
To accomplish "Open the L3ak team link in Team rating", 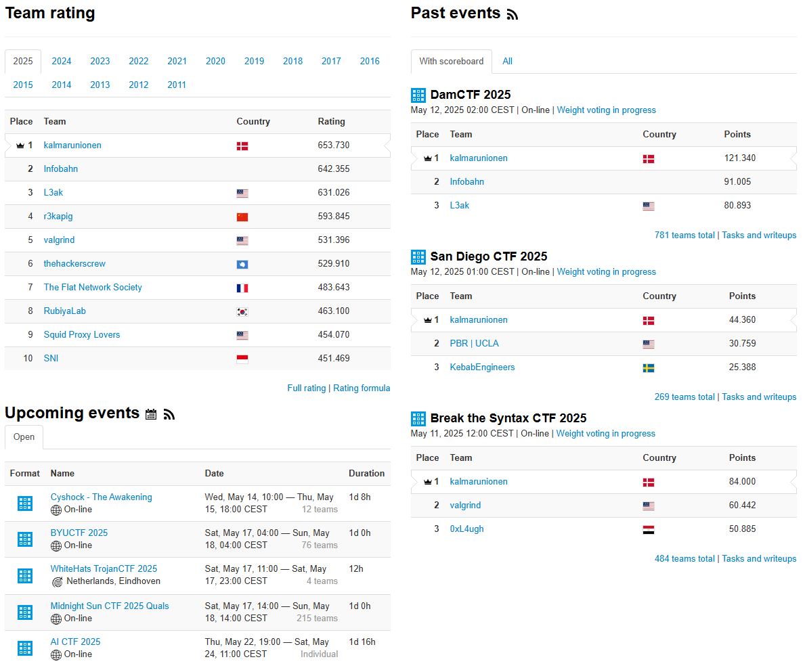I will pyautogui.click(x=53, y=192).
